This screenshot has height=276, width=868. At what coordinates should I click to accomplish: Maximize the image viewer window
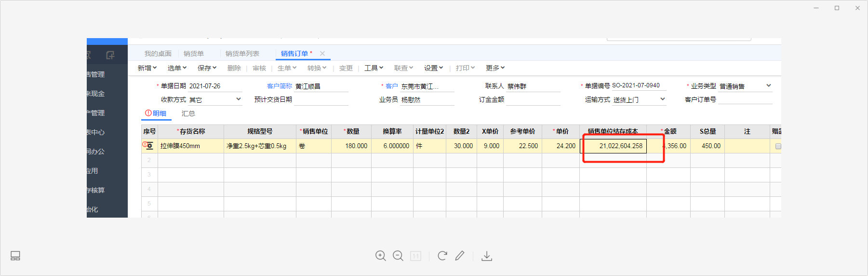tap(837, 8)
